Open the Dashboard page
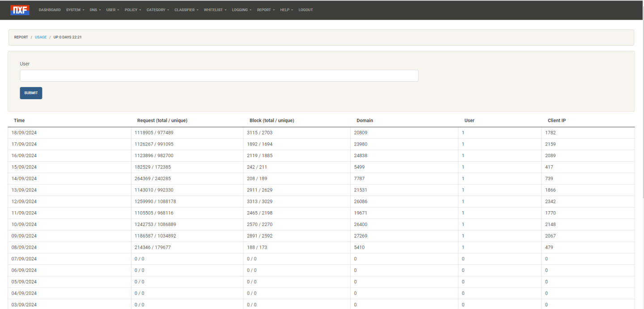Viewport: 644px width, 309px height. [50, 10]
